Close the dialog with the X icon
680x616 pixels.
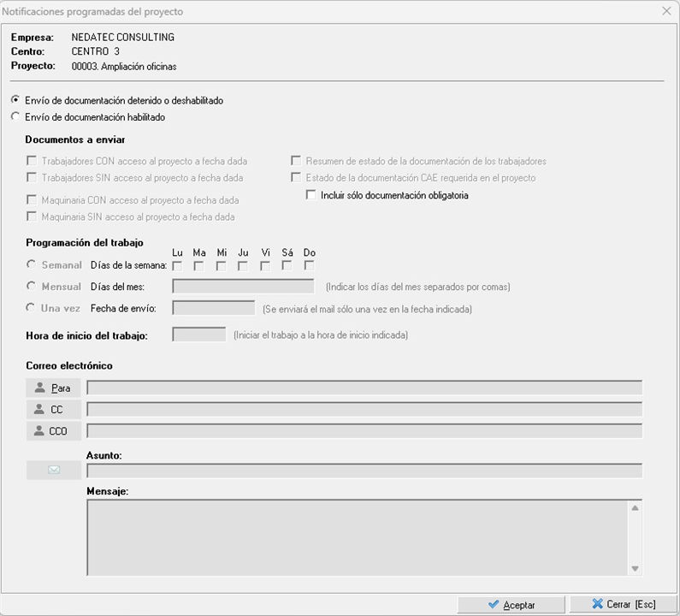tap(666, 11)
